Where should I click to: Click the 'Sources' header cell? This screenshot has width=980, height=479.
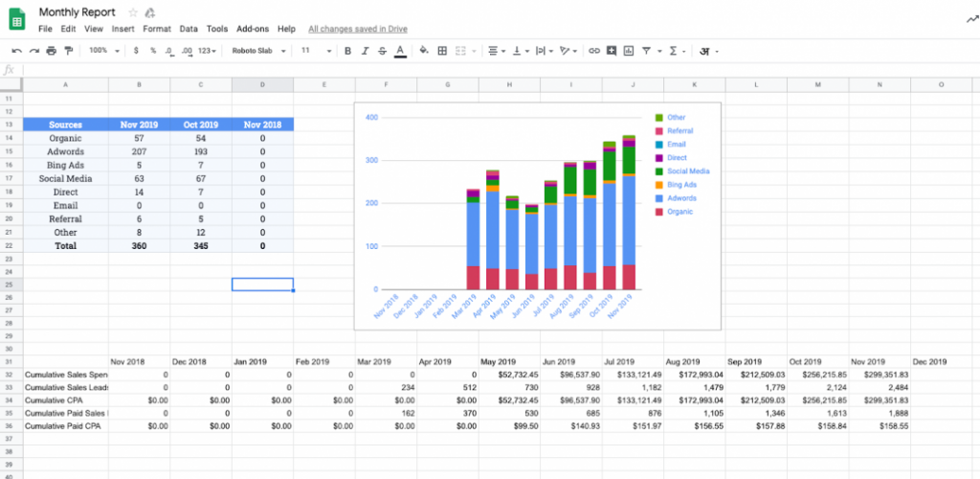point(66,125)
